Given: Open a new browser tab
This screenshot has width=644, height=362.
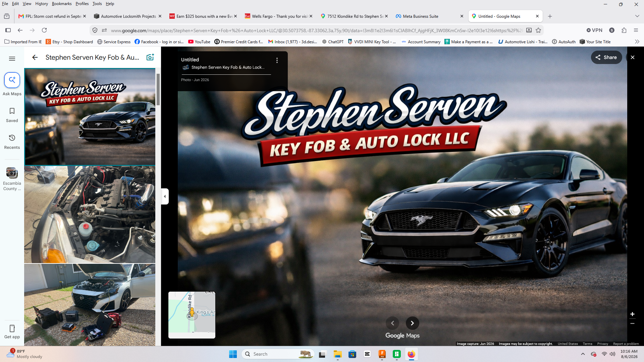Looking at the screenshot, I should [x=550, y=16].
